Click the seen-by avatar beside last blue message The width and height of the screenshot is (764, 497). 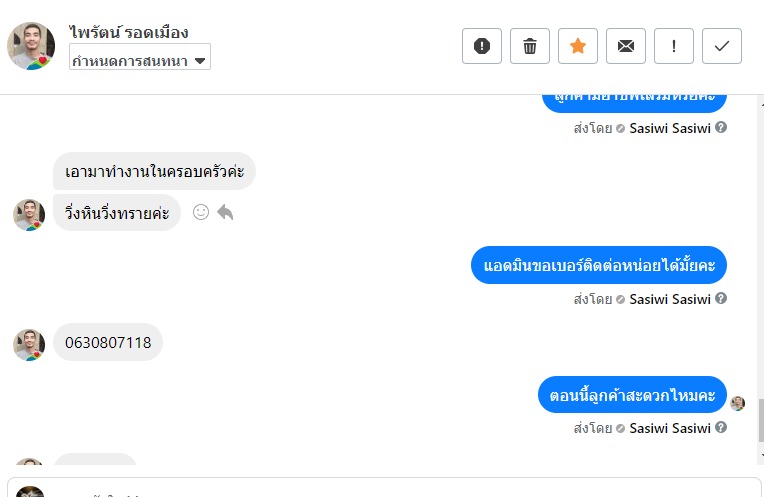pyautogui.click(x=738, y=403)
